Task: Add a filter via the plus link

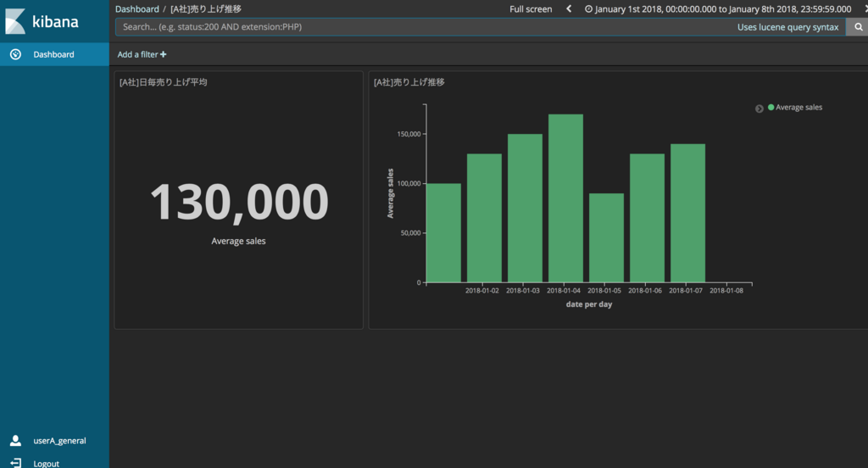Action: coord(142,54)
